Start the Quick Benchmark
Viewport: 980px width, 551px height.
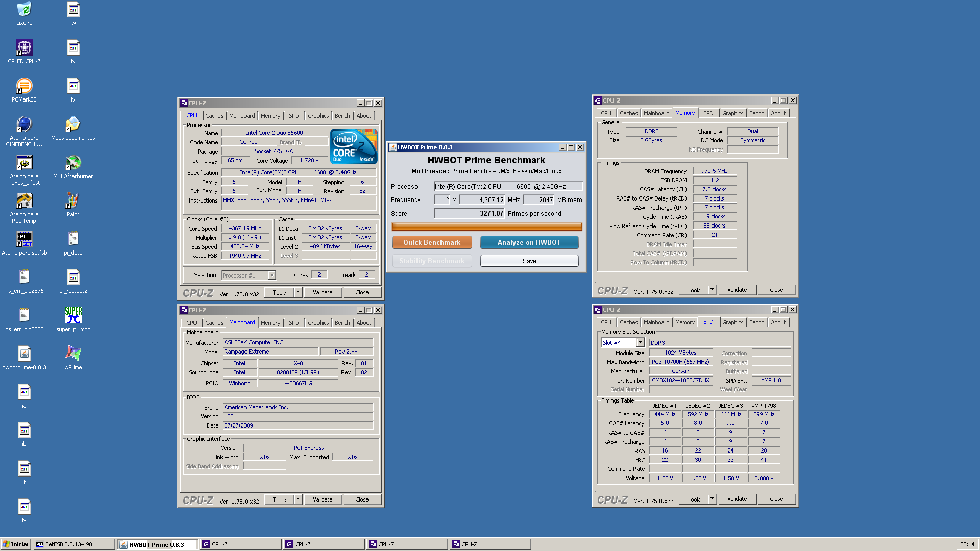[432, 242]
